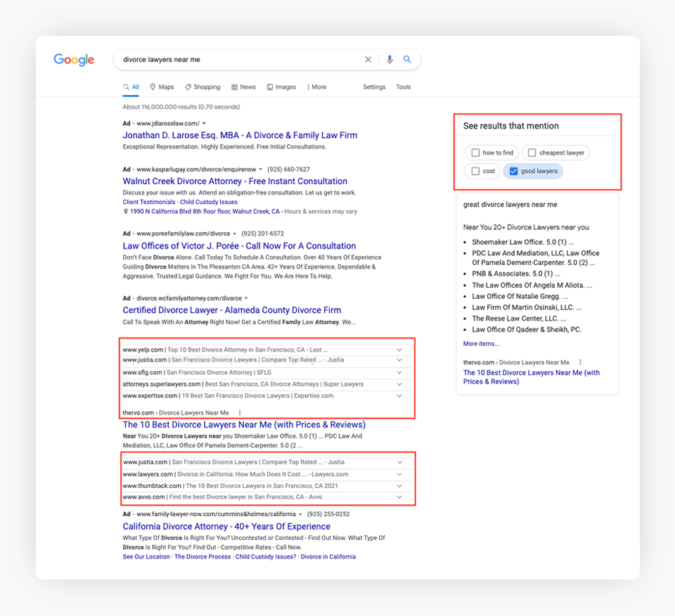Viewport: 675px width, 616px height.
Task: Click the blue search magnifier icon
Action: click(407, 60)
